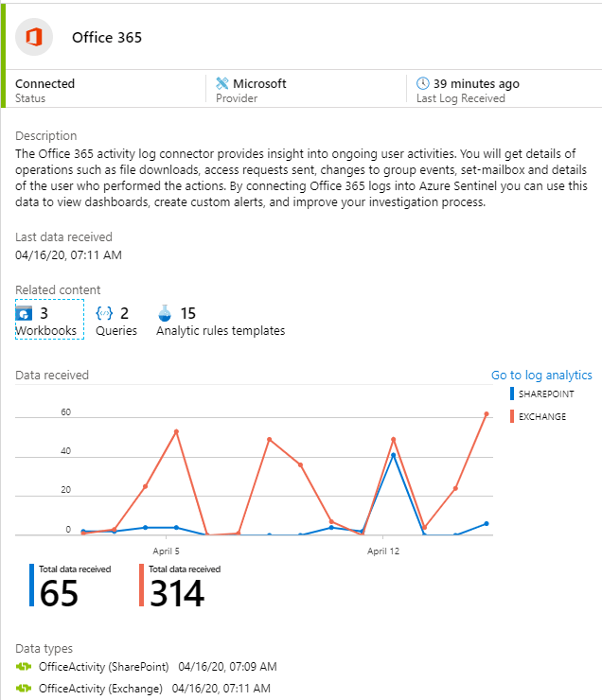
Task: Toggle the EXCHANGE legend entry
Action: 542,416
